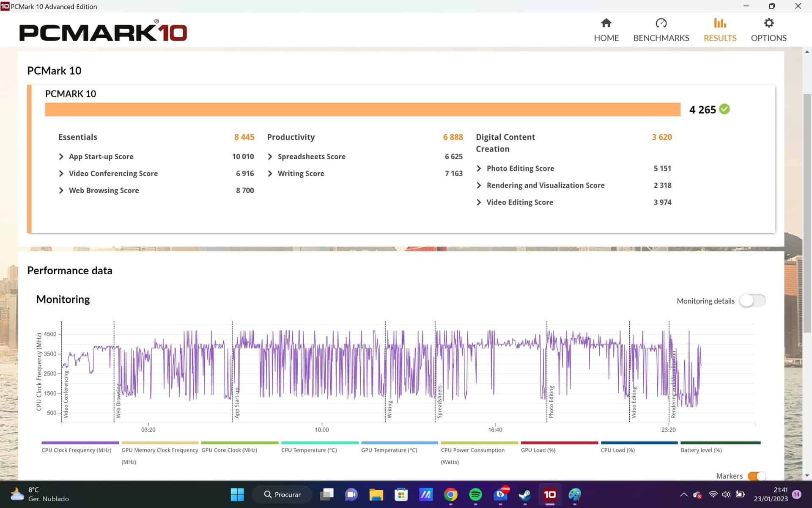This screenshot has width=812, height=508.
Task: Expand the App Start-up Score row
Action: (61, 157)
